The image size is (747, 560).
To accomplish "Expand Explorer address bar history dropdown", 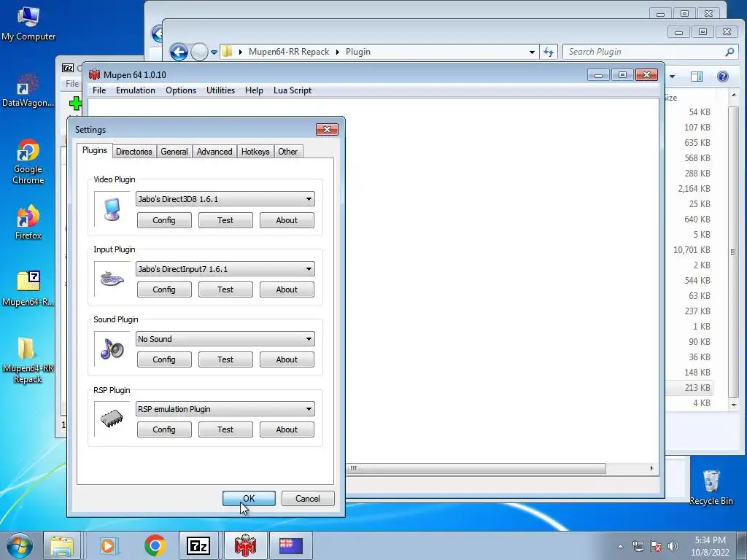I will pos(532,52).
